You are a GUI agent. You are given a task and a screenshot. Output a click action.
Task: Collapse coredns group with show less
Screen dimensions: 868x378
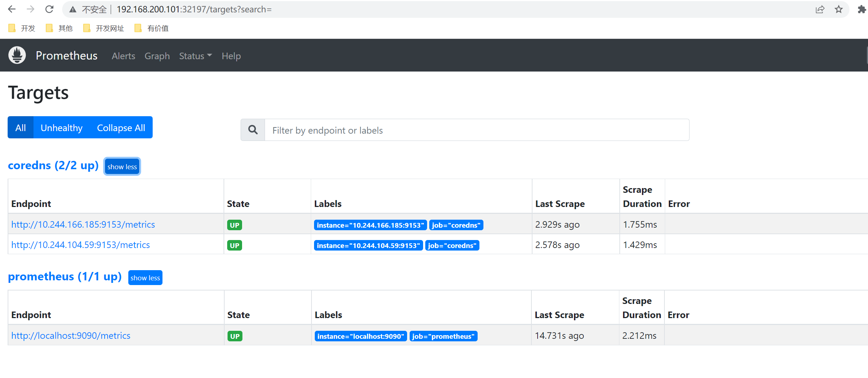tap(122, 166)
